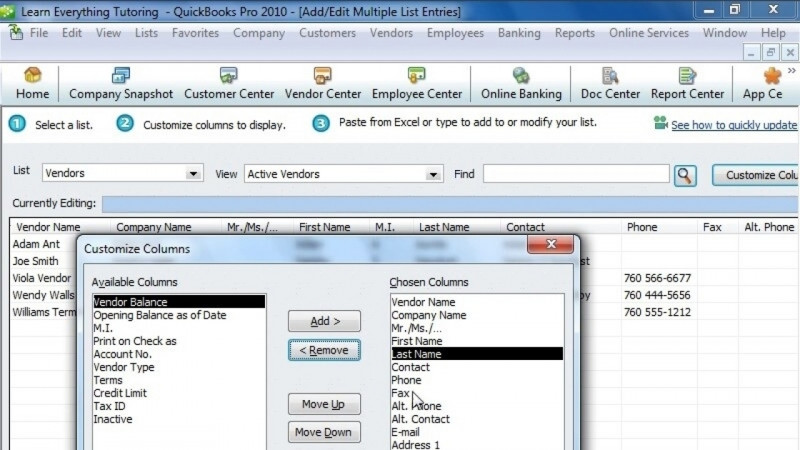The width and height of the screenshot is (800, 450).
Task: Open See how to quickly update link
Action: (734, 125)
